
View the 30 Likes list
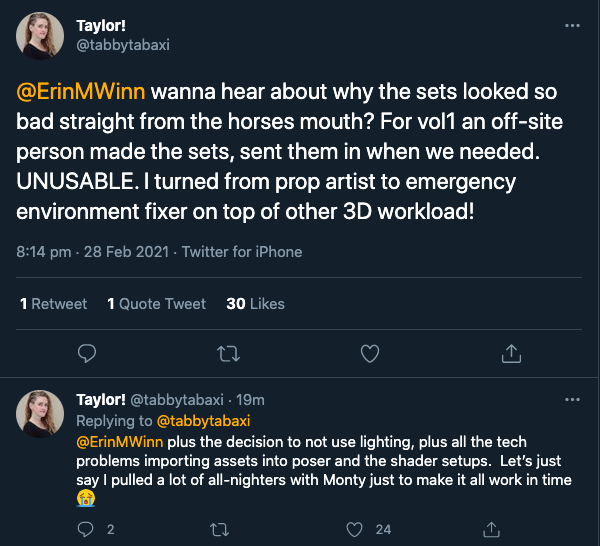tap(255, 304)
